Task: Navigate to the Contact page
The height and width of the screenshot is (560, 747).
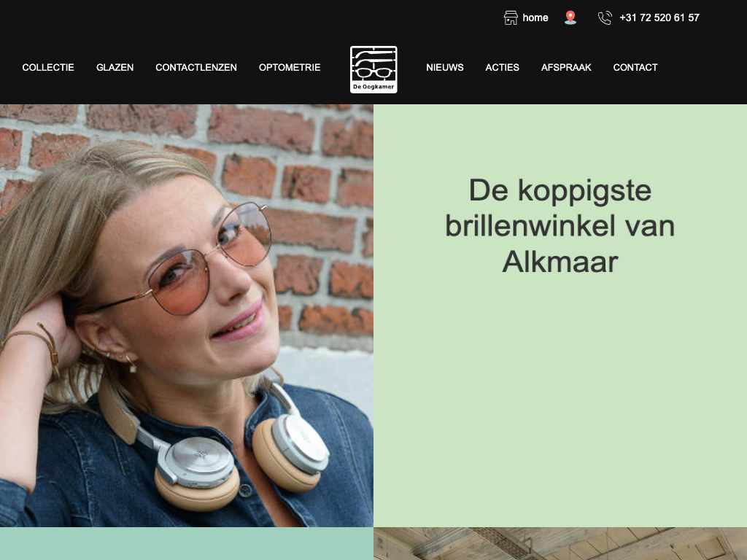Action: tap(635, 68)
